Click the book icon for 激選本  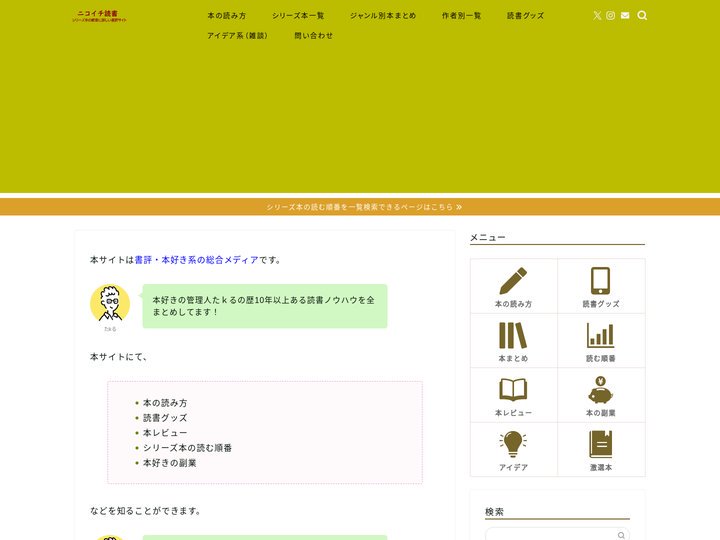[601, 444]
